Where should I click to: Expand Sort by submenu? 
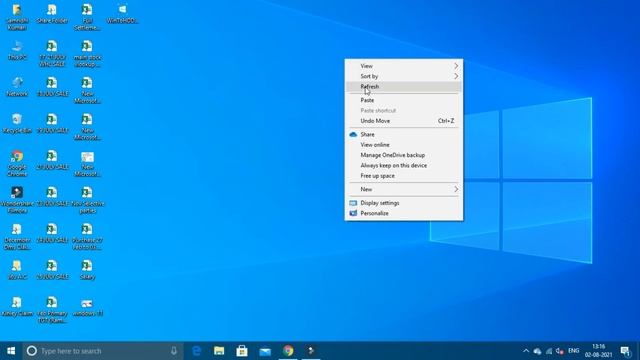click(404, 76)
